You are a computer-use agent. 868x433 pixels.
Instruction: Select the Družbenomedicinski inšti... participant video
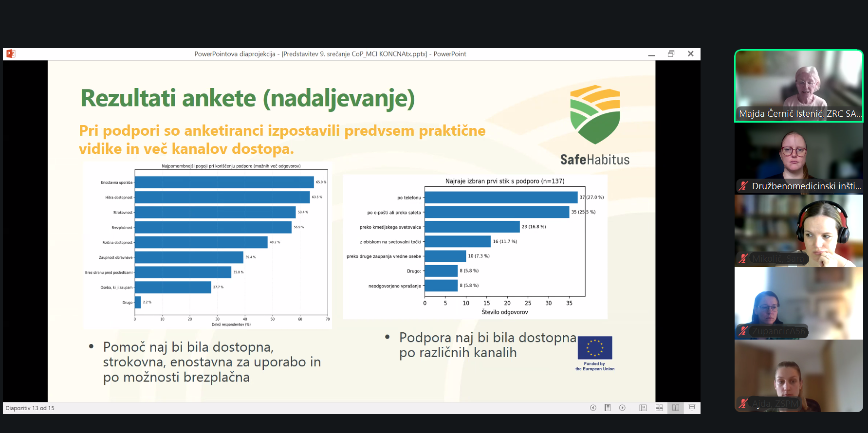[x=799, y=158]
